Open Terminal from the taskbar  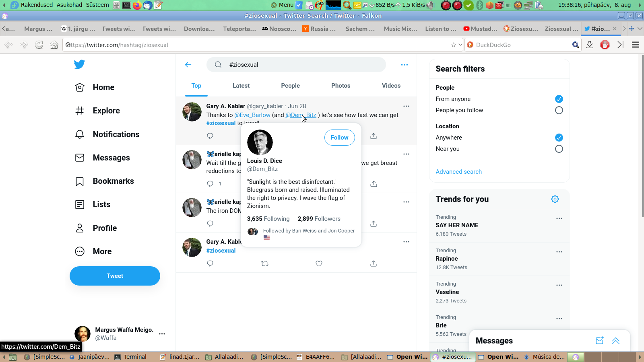click(x=130, y=357)
